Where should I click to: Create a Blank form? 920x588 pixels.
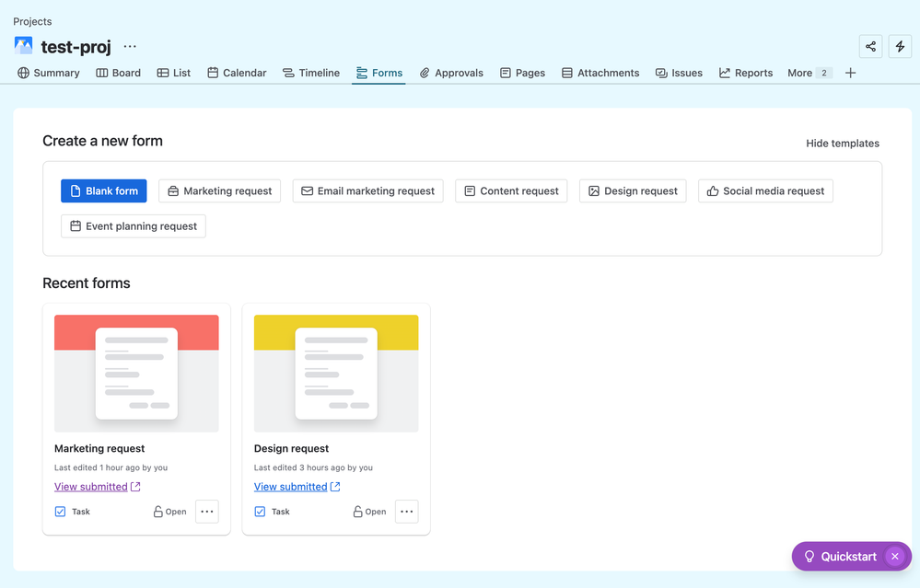[x=104, y=191]
